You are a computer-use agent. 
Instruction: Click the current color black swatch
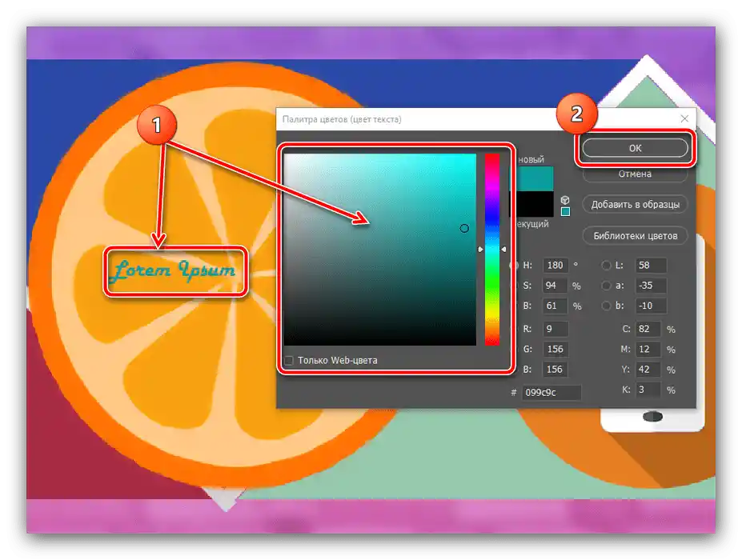534,204
